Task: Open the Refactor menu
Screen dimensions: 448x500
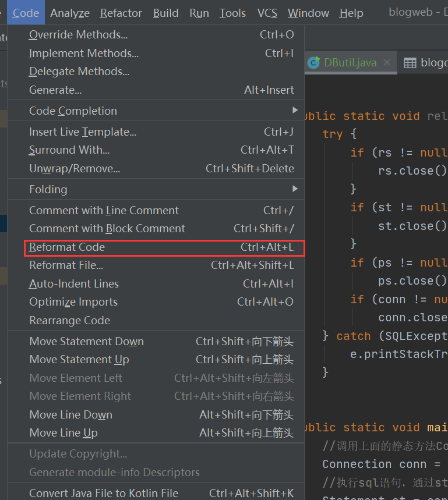Action: click(121, 12)
